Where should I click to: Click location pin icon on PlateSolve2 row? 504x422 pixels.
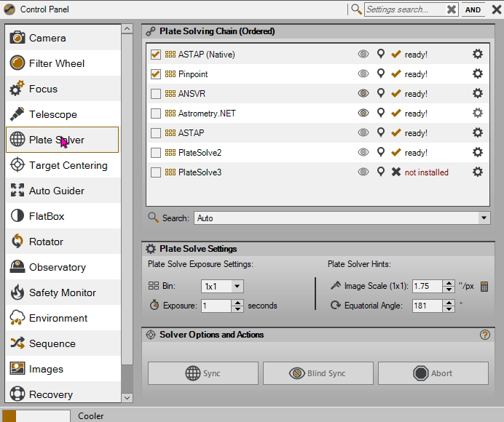point(381,152)
